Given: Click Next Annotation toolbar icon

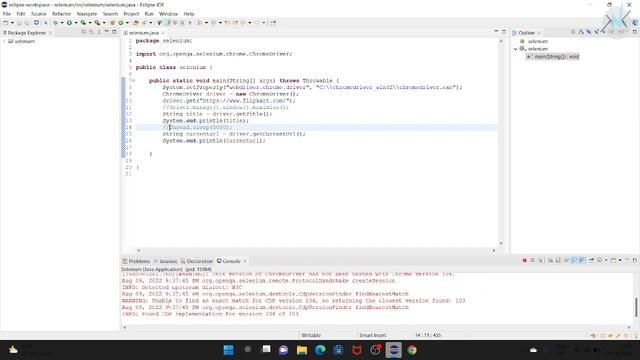Looking at the screenshot, I should [x=199, y=23].
